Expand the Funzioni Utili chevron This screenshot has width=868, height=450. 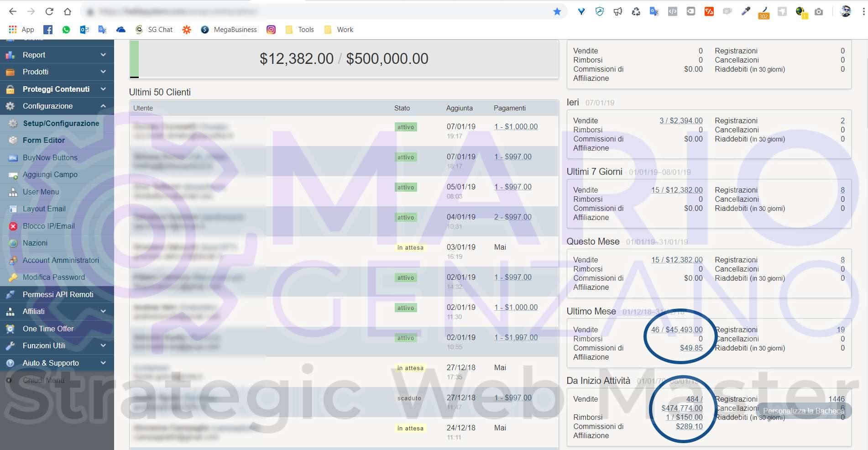[x=104, y=345]
